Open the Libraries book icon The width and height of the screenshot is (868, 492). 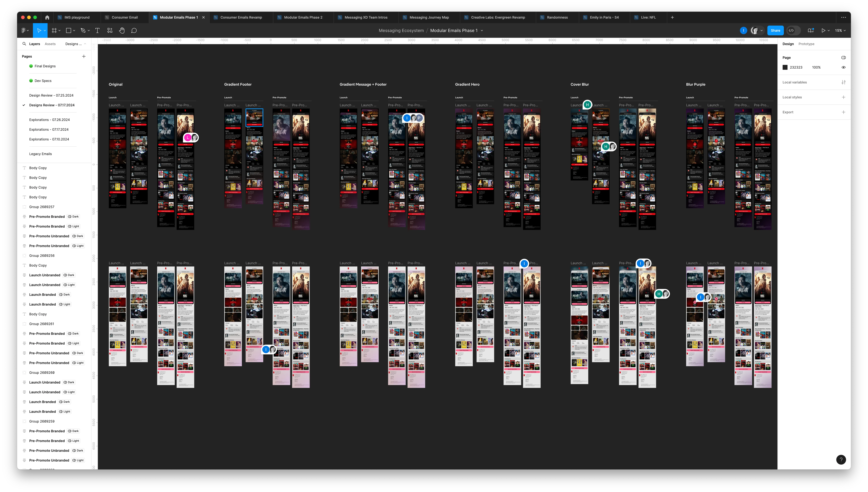pos(811,30)
